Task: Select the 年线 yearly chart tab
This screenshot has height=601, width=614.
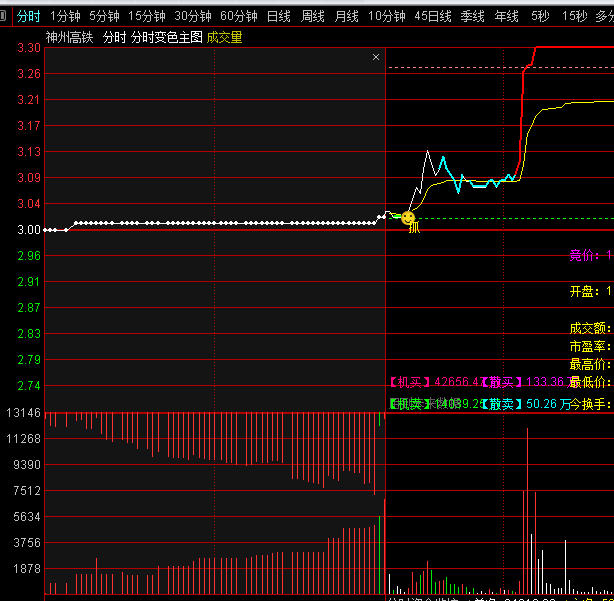Action: [x=507, y=16]
